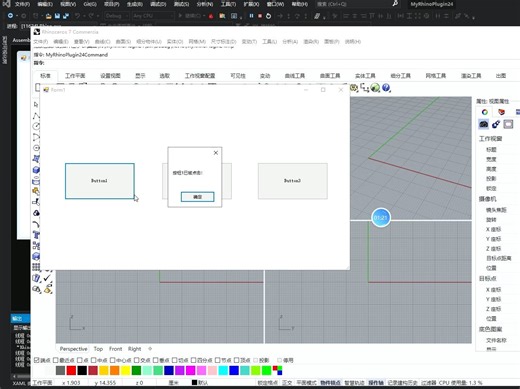
Task: Select the Box solid tool
Action: click(36, 170)
